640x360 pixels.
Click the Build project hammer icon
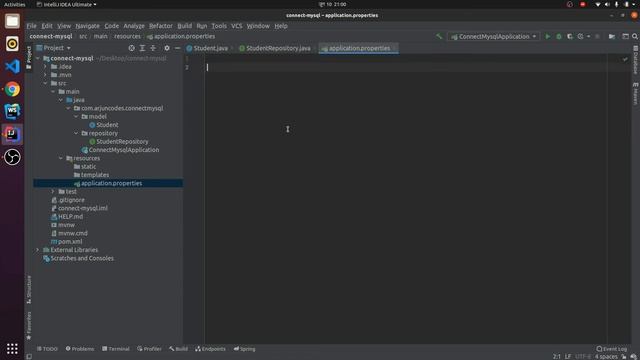(x=439, y=36)
